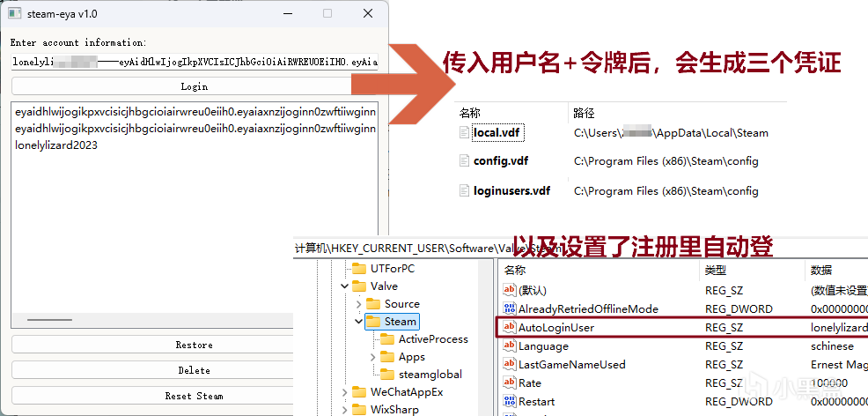The image size is (868, 416).
Task: Click the 100000 data cell for Rate
Action: pyautogui.click(x=828, y=383)
